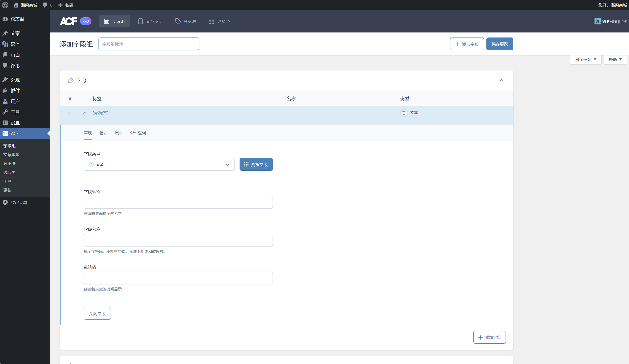
Task: Open the 工具 tools menu with wrench icon
Action: [x=25, y=112]
